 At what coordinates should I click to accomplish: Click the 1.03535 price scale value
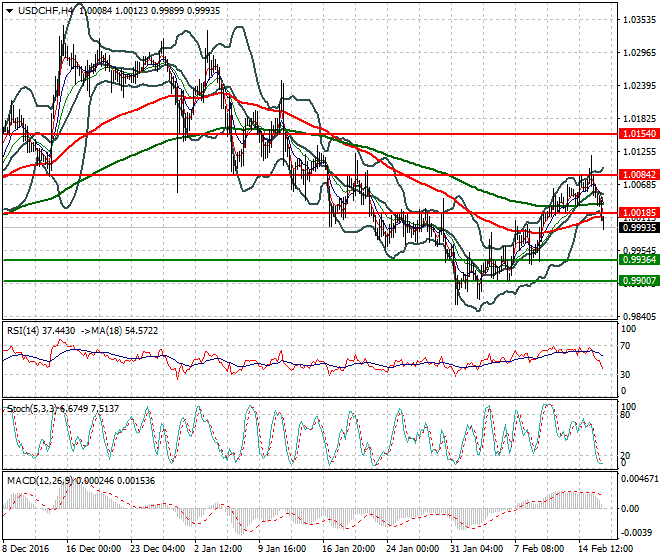[639, 19]
